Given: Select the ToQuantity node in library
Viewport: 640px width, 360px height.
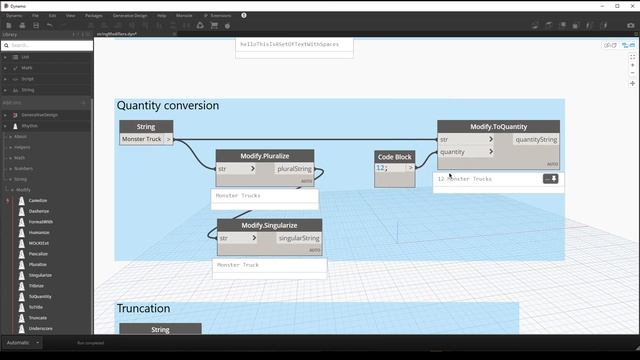Looking at the screenshot, I should point(40,296).
